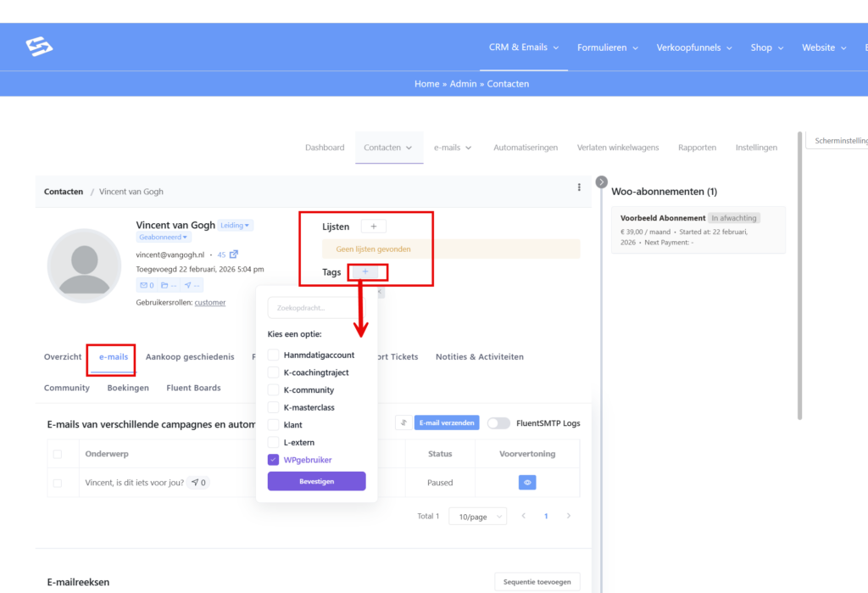868x593 pixels.
Task: Open the three-dot contact options menu
Action: coord(579,187)
